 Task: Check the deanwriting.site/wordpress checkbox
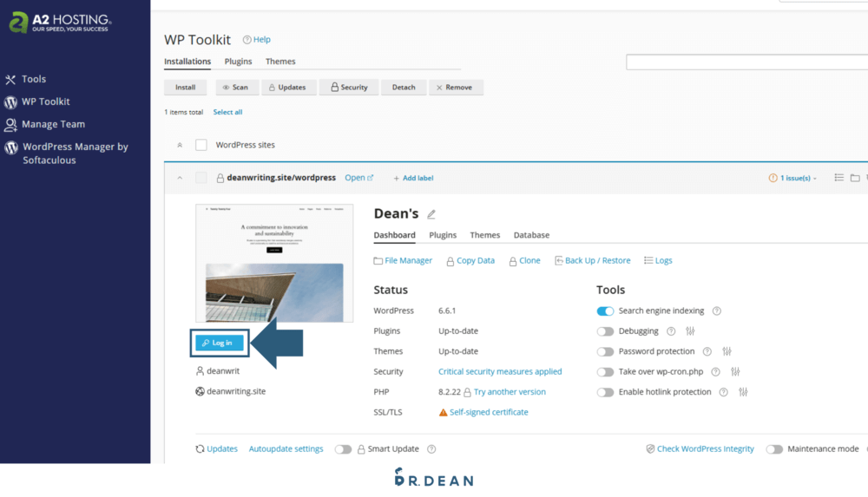(201, 178)
